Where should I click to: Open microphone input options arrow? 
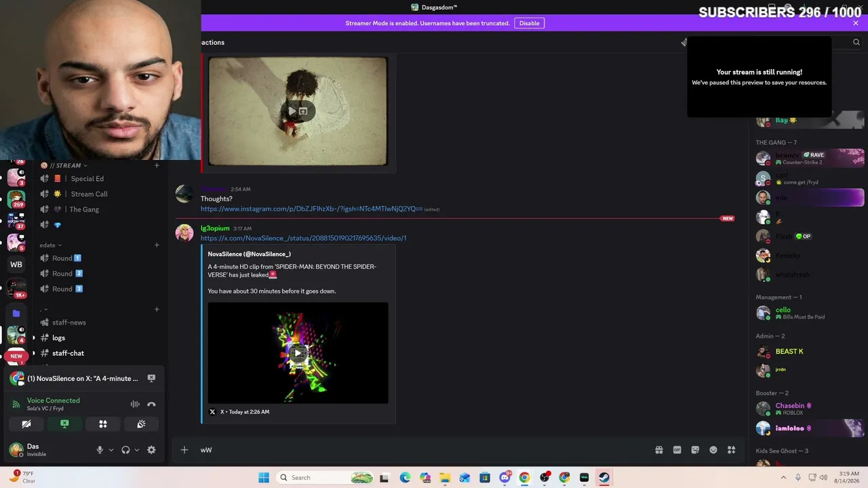point(111,450)
